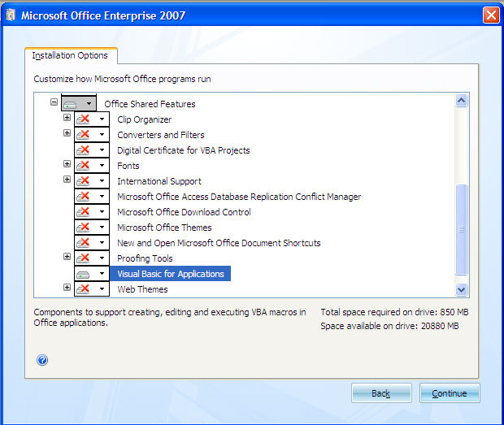The image size is (504, 425).
Task: Select Access Database Replication Conflict Manager item
Action: tap(239, 197)
